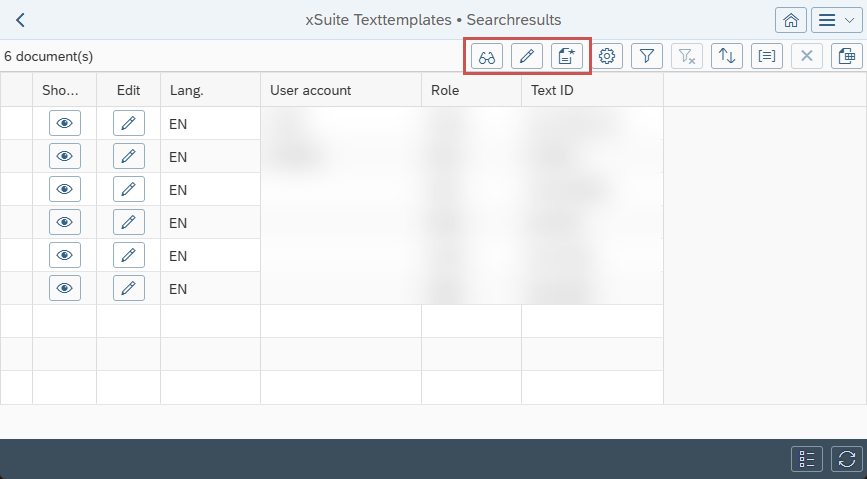Show the third row's document (eye)

pyautogui.click(x=65, y=189)
